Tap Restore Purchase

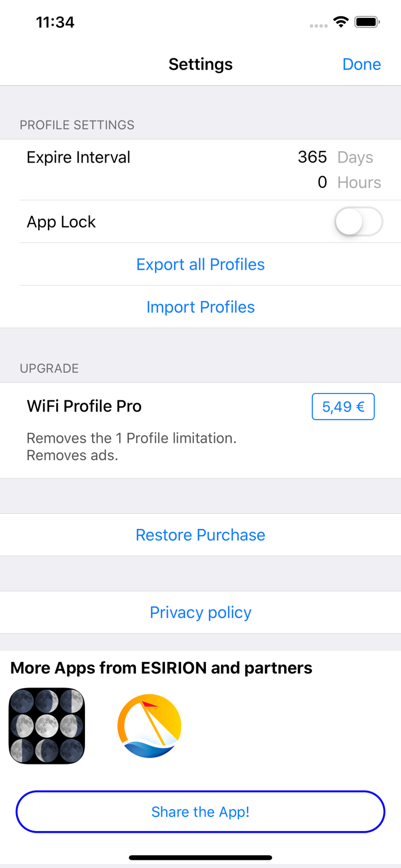pyautogui.click(x=200, y=535)
